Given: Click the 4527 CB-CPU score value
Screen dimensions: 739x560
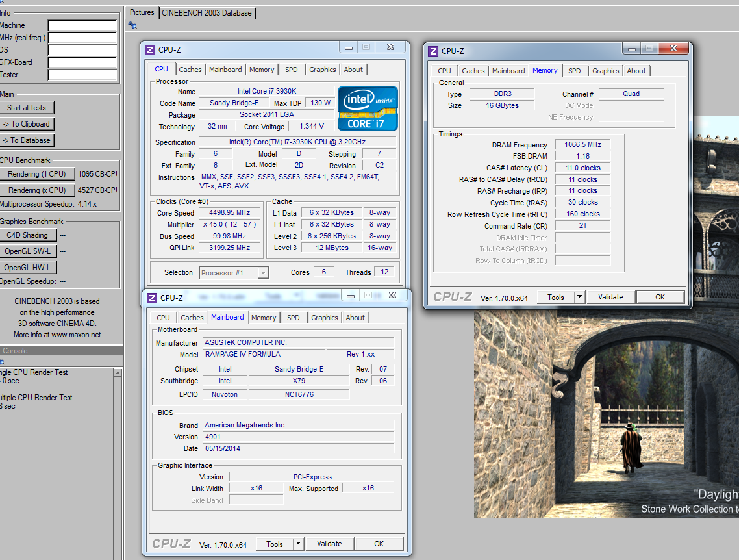Looking at the screenshot, I should (97, 190).
